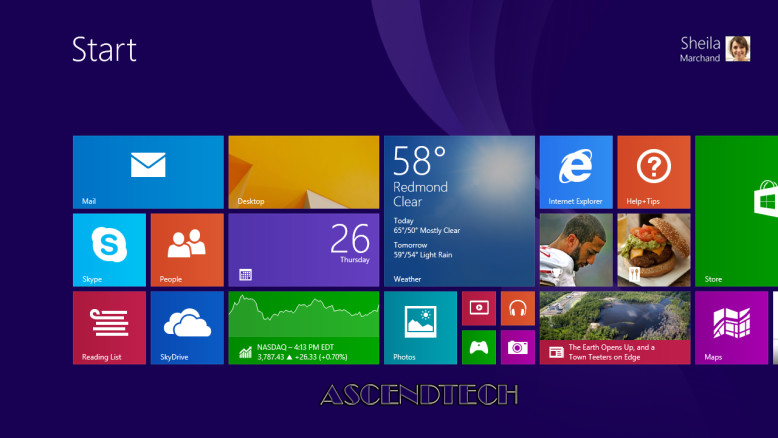This screenshot has height=438, width=778.
Task: Open the Desktop tile
Action: click(x=304, y=172)
